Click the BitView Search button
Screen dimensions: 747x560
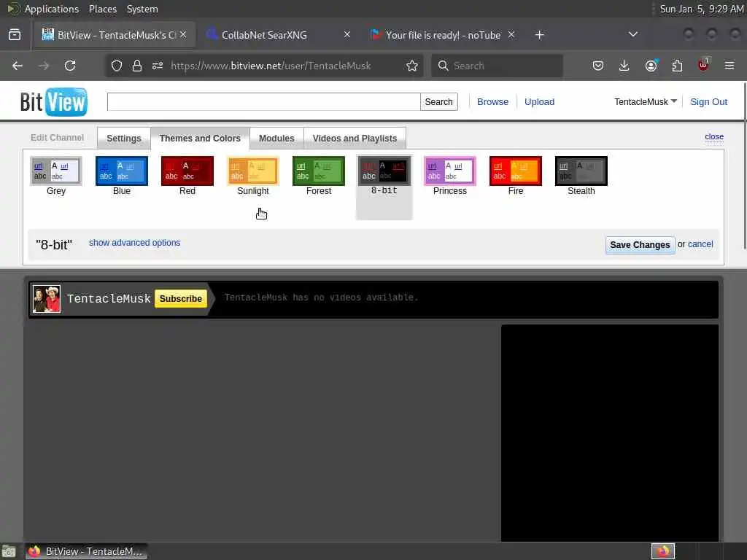tap(438, 102)
